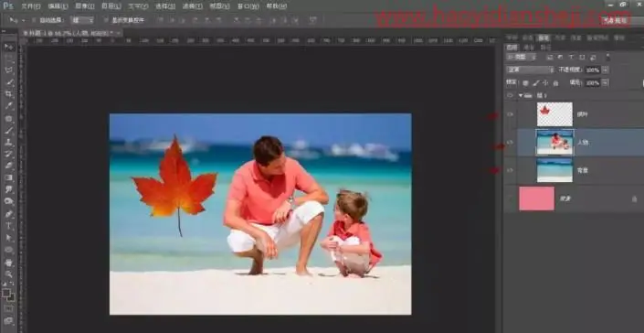Select the Crop tool

8,94
